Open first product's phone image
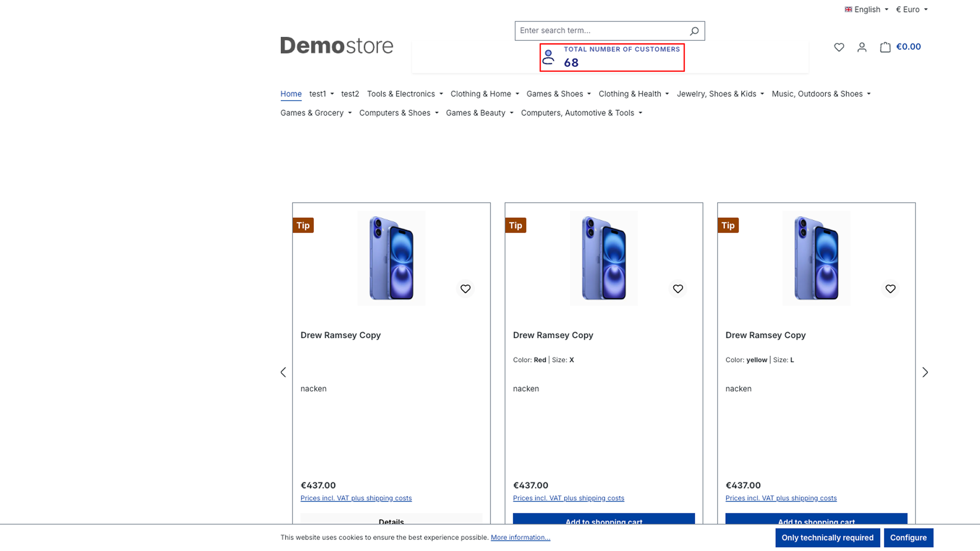This screenshot has height=551, width=980. coord(391,258)
